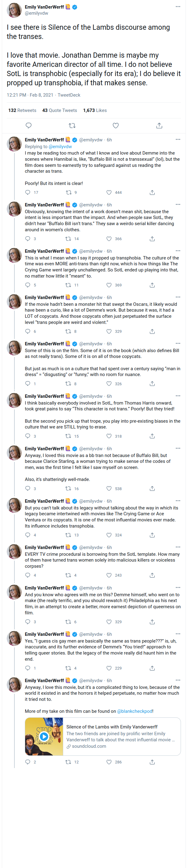Image resolution: width=192 pixels, height=868 pixels.
Task: Like the reply with 444 likes
Action: (109, 192)
